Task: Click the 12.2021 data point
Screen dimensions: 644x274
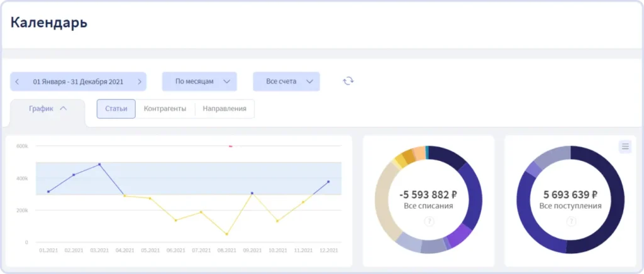Action: 328,182
